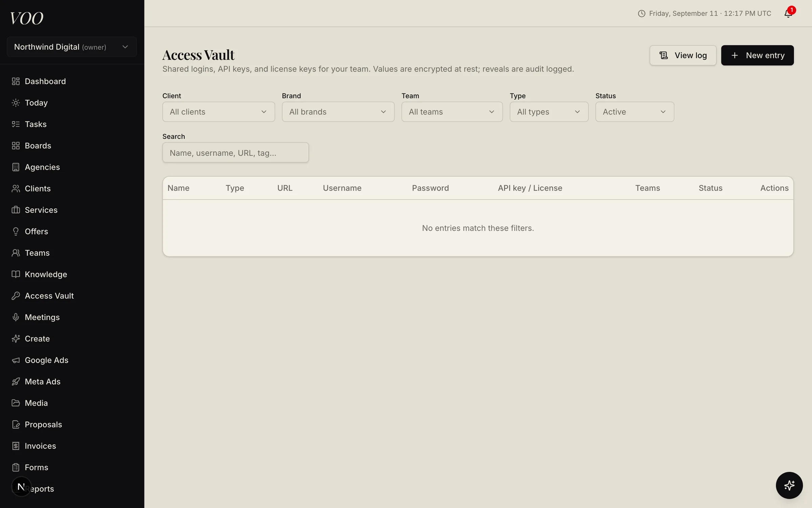The height and width of the screenshot is (508, 812).
Task: Expand the Northwind Digital workspace switcher
Action: (72, 47)
